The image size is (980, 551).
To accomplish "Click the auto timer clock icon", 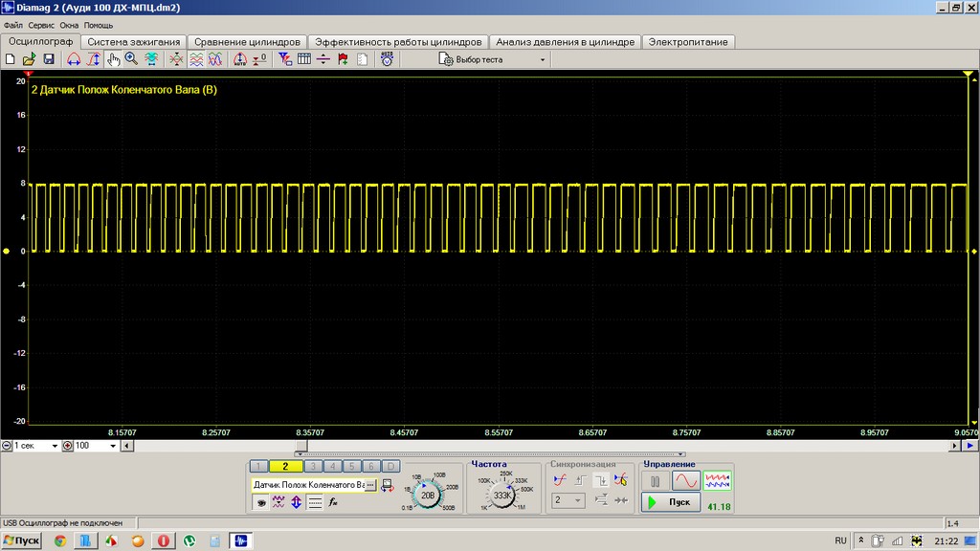I will tap(388, 59).
